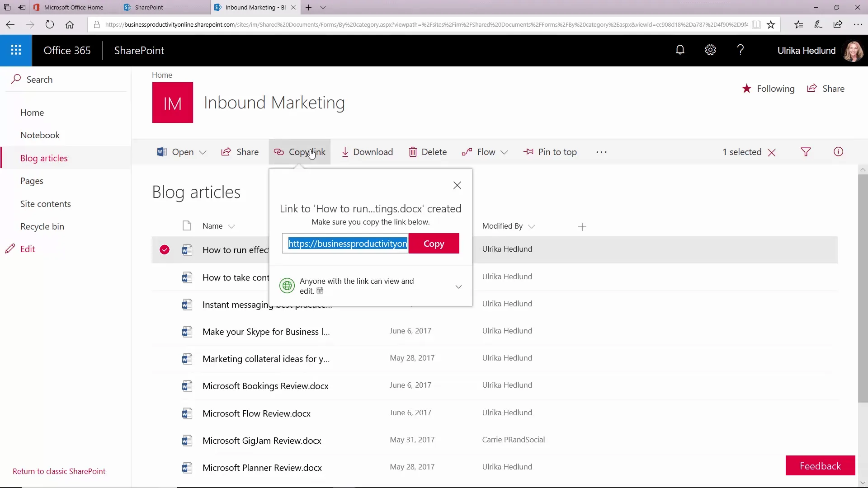Open more commands ellipsis in toolbar
The height and width of the screenshot is (488, 868).
(601, 152)
